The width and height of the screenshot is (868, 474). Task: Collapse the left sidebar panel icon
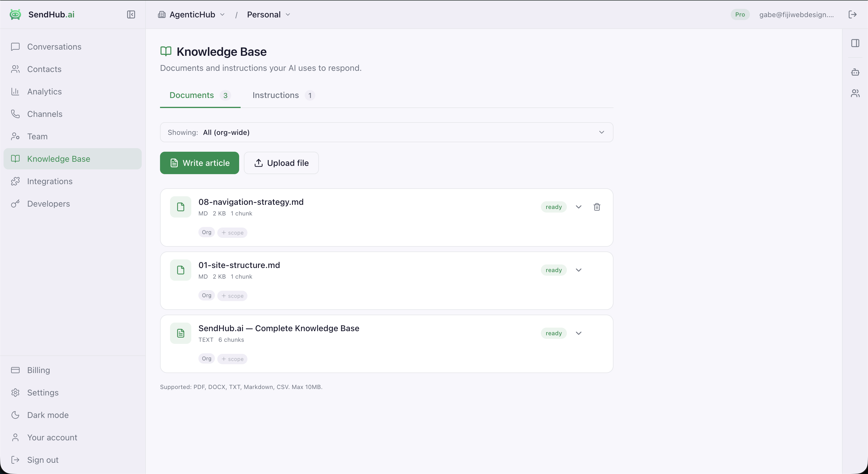point(131,14)
